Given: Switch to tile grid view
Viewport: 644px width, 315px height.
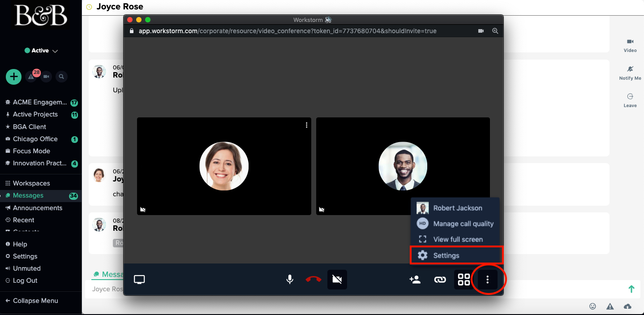Looking at the screenshot, I should pos(464,280).
